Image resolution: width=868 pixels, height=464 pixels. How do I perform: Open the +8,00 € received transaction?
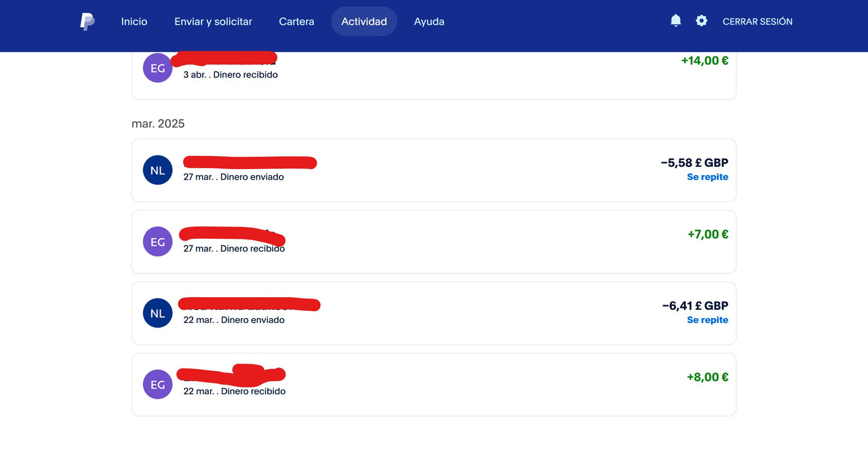click(x=707, y=377)
